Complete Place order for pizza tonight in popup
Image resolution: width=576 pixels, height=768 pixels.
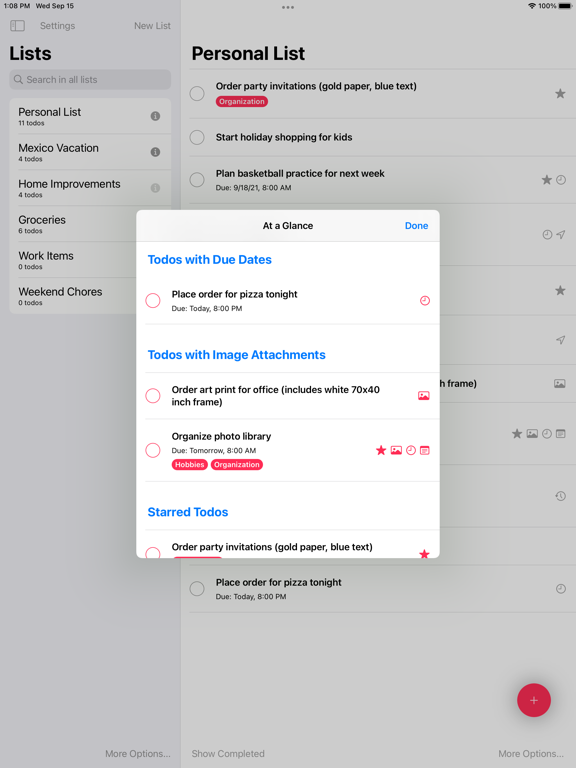[153, 301]
